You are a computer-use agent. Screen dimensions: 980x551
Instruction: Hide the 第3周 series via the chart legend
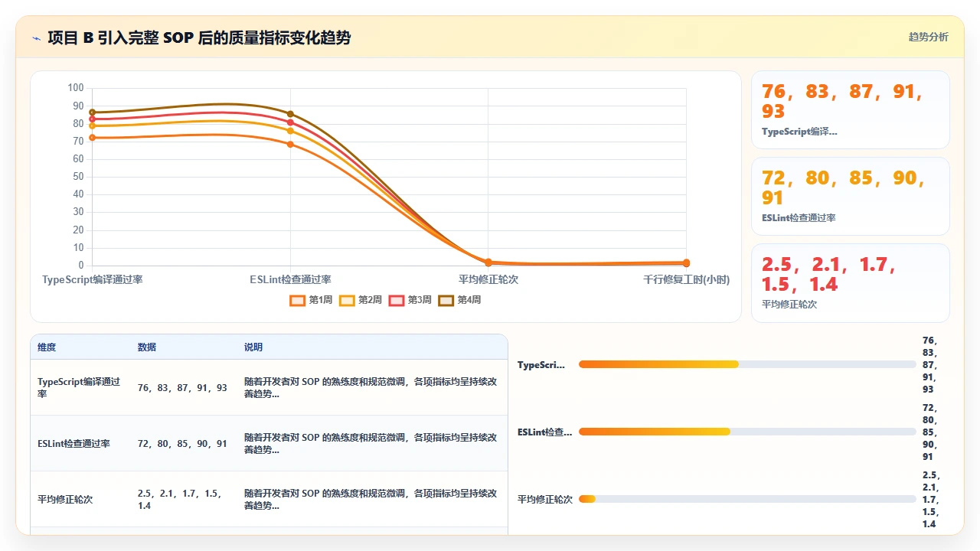tap(410, 300)
